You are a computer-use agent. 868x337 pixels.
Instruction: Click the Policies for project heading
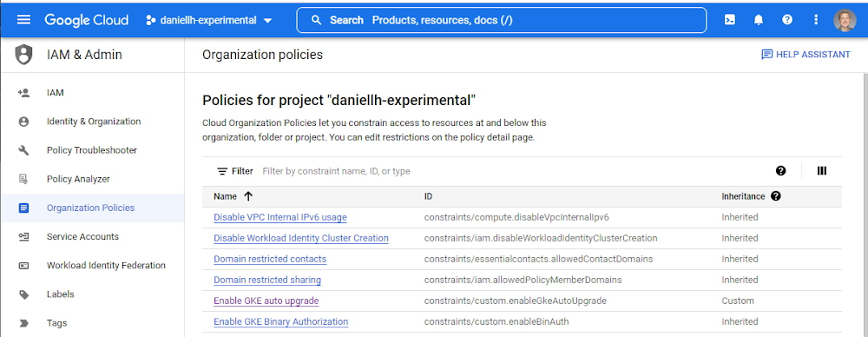click(339, 101)
